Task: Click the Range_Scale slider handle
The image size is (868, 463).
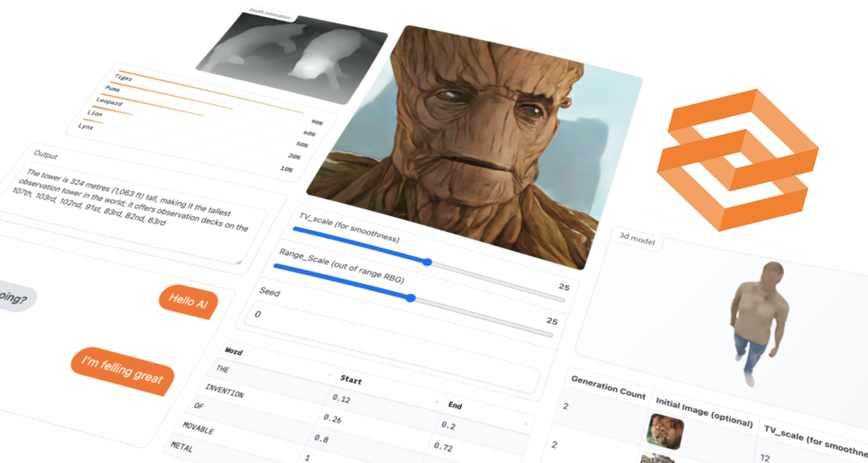Action: [410, 298]
